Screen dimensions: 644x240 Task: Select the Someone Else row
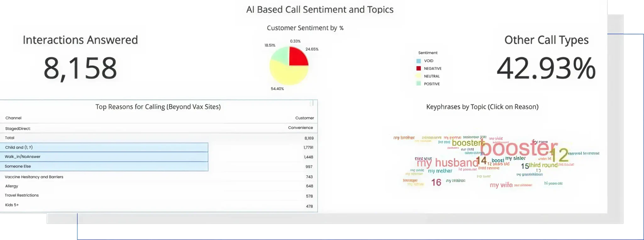point(104,166)
